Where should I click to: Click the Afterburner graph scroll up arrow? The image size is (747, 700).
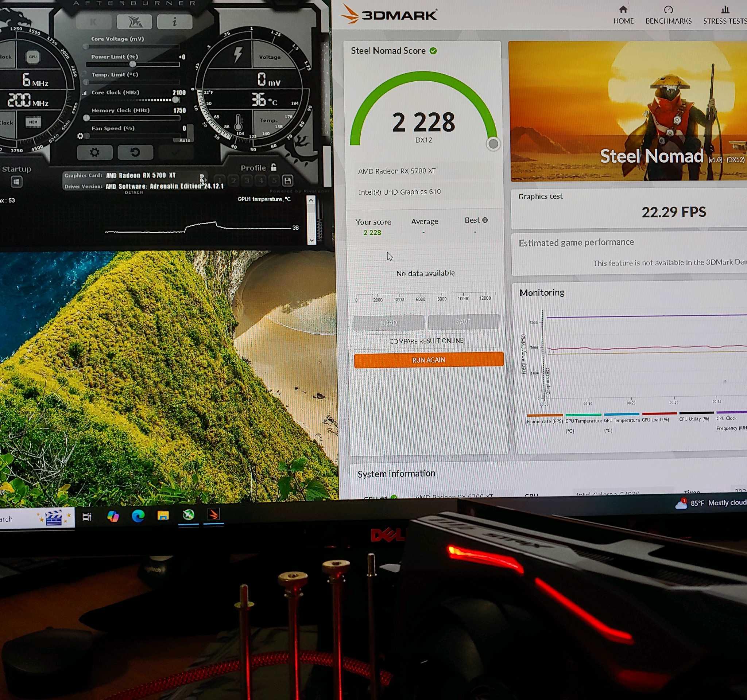(x=311, y=201)
